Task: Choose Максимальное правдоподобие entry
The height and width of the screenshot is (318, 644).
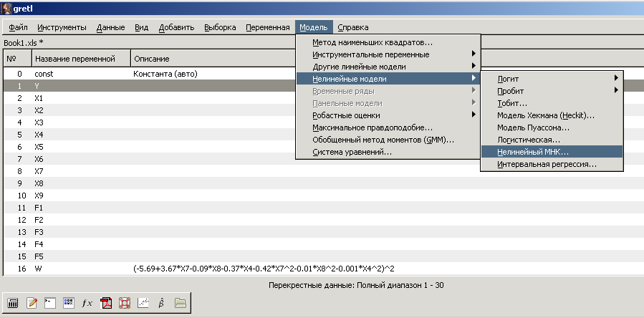Action: coord(388,127)
